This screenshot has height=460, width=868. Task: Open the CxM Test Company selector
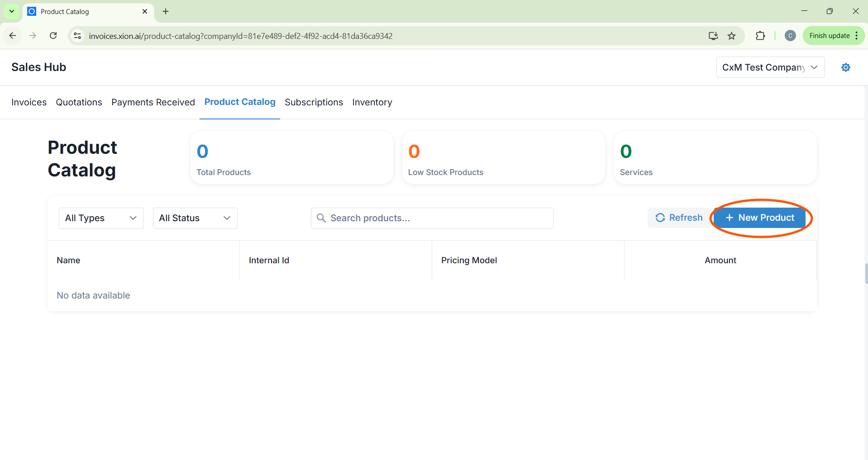pos(770,67)
